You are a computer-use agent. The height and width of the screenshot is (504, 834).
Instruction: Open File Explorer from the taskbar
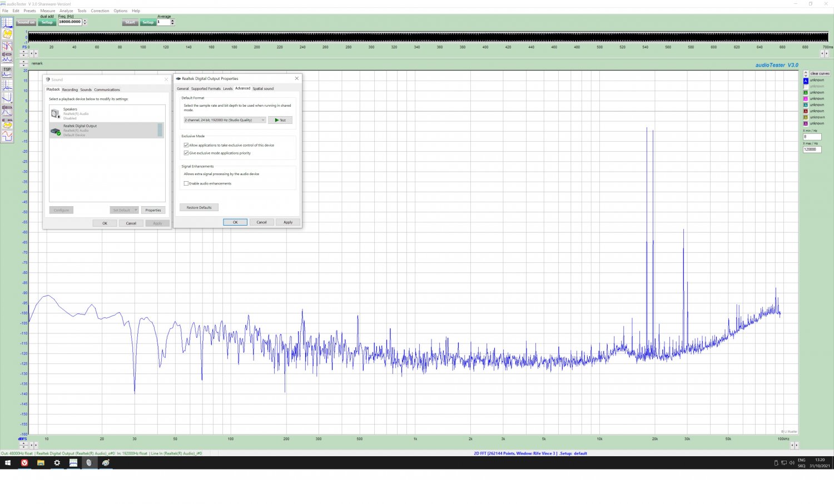[x=41, y=462]
